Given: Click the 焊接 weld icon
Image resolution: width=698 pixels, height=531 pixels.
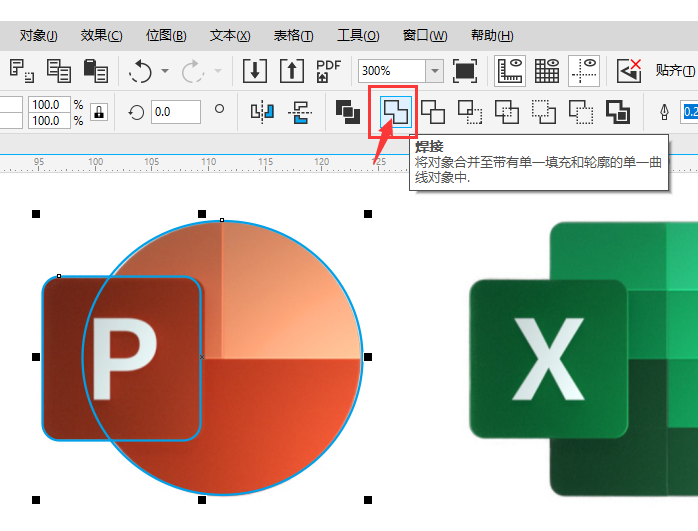Looking at the screenshot, I should [396, 112].
